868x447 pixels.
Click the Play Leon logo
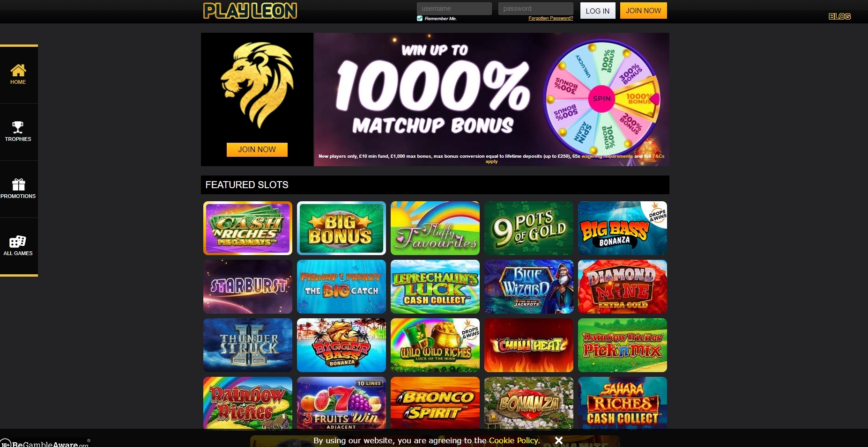click(x=250, y=11)
